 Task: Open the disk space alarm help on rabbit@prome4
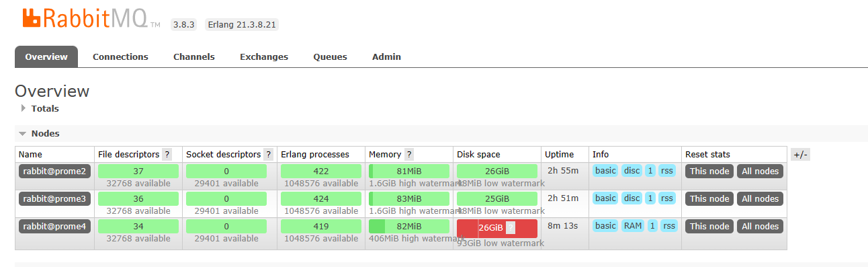click(x=511, y=227)
